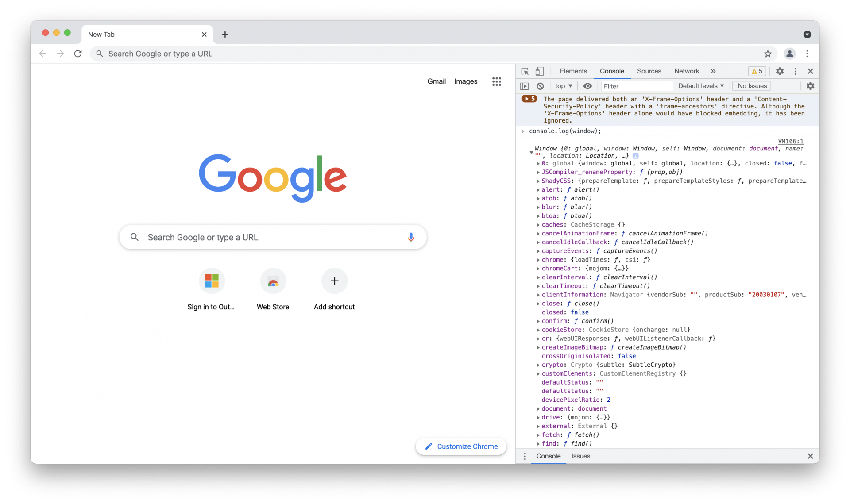Click the yellow warnings count badge
This screenshot has width=850, height=504.
coord(757,71)
